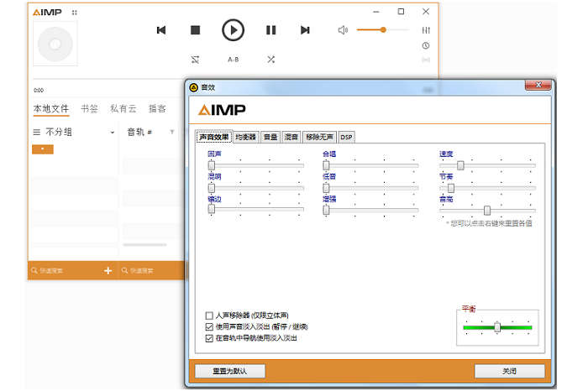Skip to the previous track
Screen dimensions: 588x391
tap(161, 30)
